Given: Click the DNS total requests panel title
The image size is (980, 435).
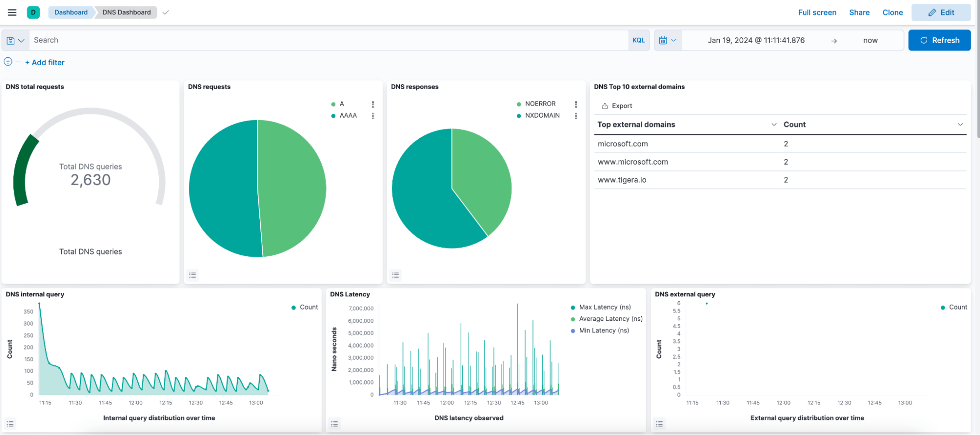Looking at the screenshot, I should (35, 87).
